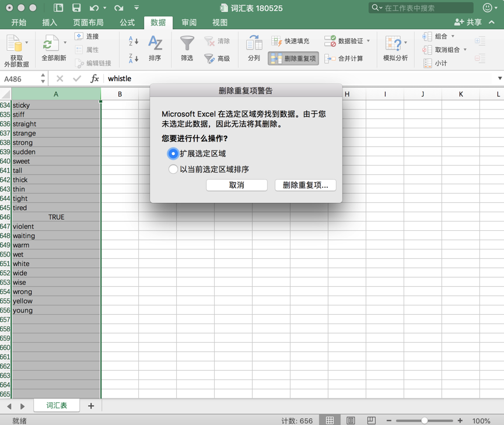Click the 取消 button in the dialog
This screenshot has width=504, height=425.
(x=237, y=185)
